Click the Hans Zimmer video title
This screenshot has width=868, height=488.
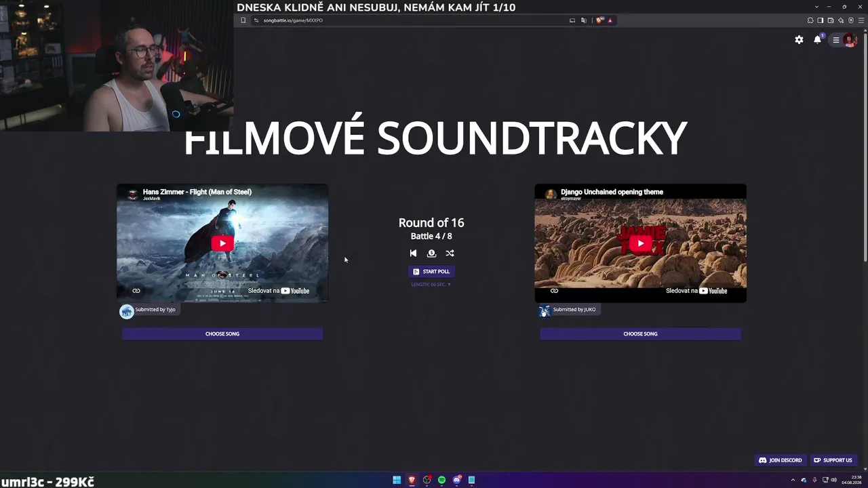tap(197, 192)
